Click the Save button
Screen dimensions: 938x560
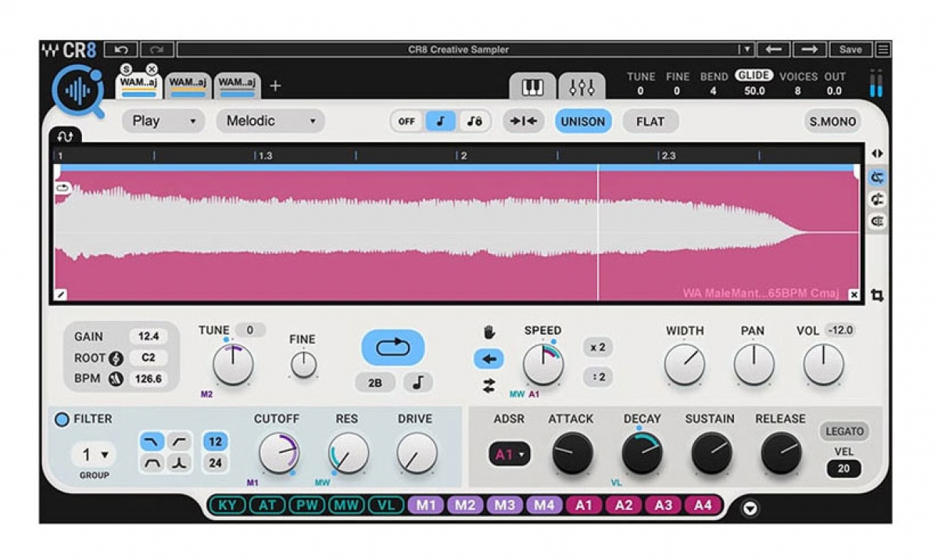coord(850,49)
